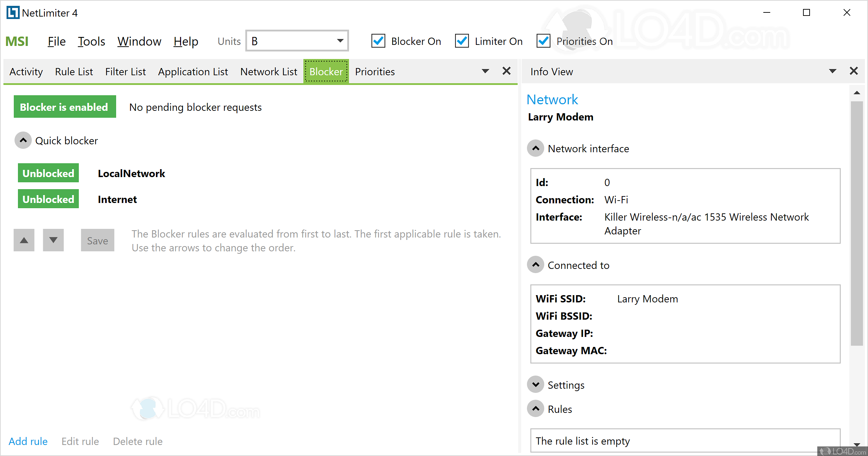Switch to the Filter List tab
The height and width of the screenshot is (456, 868).
pyautogui.click(x=125, y=72)
